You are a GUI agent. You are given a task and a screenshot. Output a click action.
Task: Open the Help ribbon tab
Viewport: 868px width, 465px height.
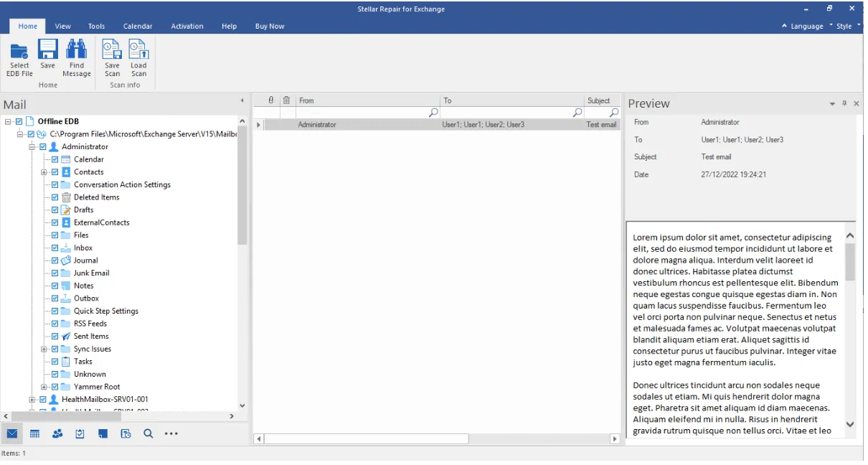point(229,26)
